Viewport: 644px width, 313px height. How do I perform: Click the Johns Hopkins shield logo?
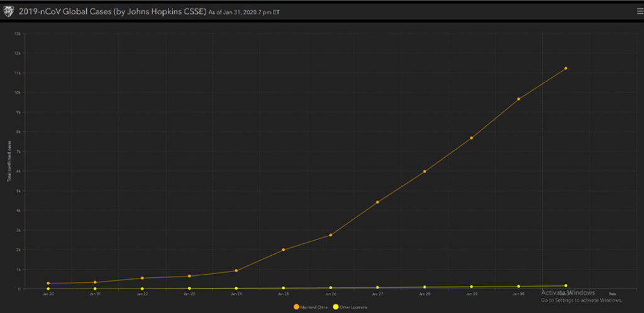click(8, 11)
